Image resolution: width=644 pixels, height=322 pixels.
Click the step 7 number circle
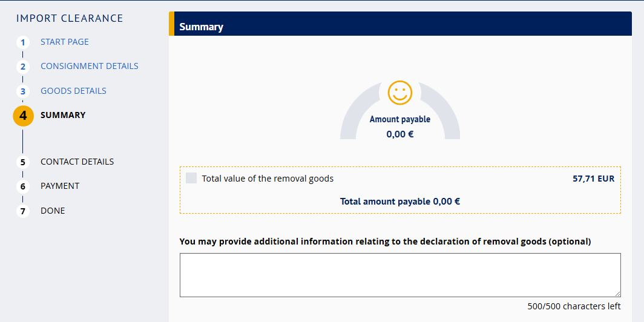coord(23,211)
